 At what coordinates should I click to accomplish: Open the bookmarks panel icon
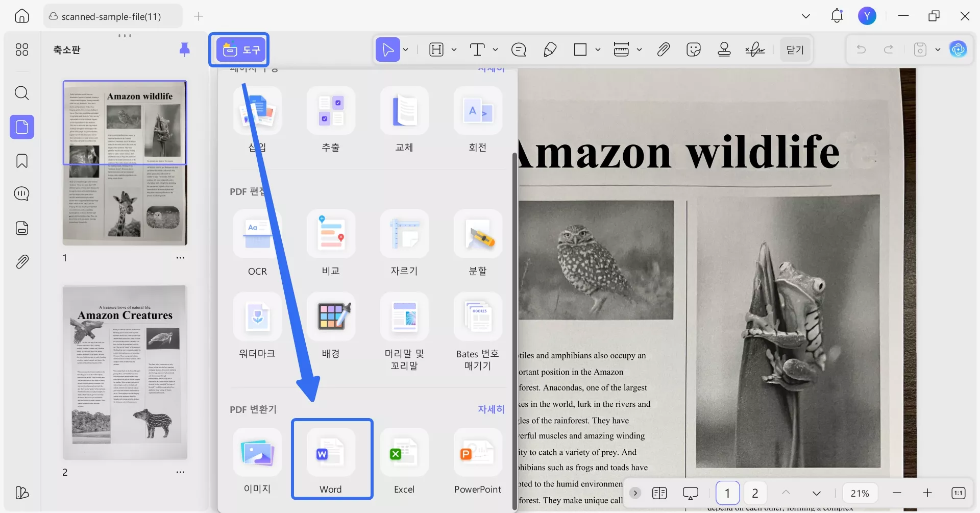[22, 161]
